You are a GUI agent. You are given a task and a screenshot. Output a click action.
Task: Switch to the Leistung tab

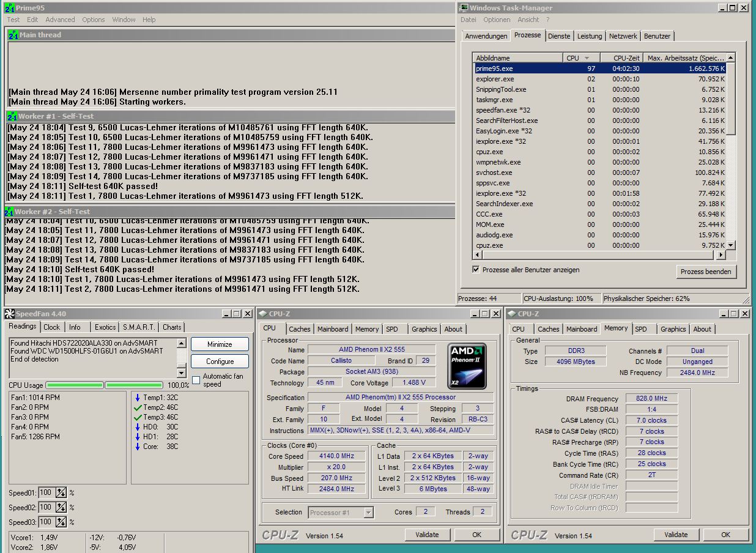(x=589, y=36)
